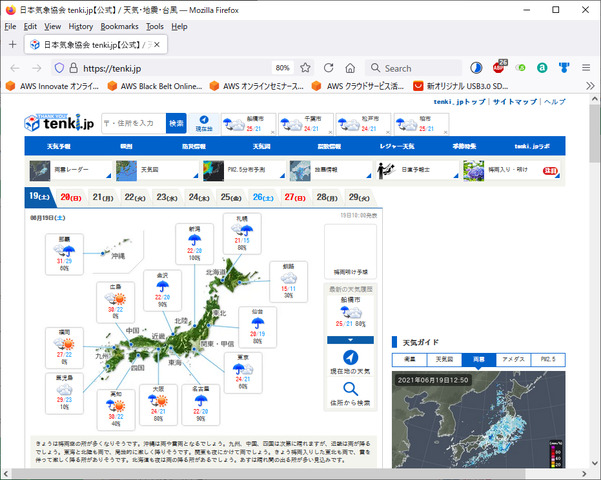Go to the Firefox home page icon
This screenshot has height=480, width=601.
[x=352, y=68]
